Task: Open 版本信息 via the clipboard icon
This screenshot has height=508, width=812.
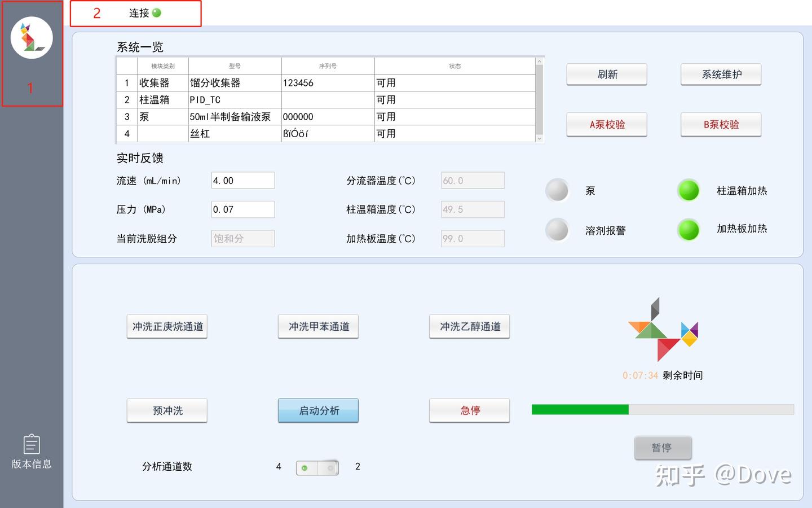Action: point(32,445)
